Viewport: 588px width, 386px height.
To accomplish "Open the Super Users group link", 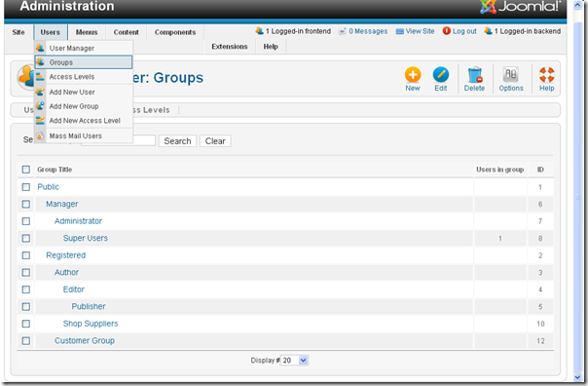I will coord(85,238).
